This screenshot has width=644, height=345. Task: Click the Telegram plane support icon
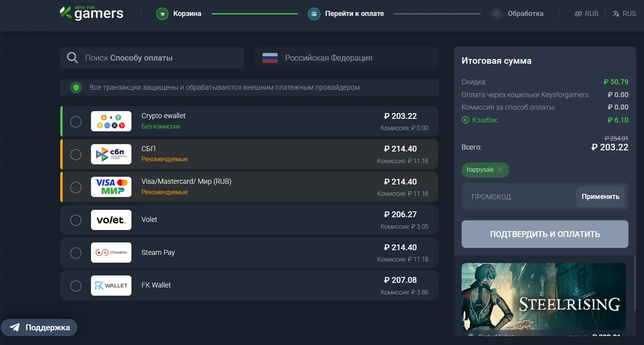click(x=15, y=328)
